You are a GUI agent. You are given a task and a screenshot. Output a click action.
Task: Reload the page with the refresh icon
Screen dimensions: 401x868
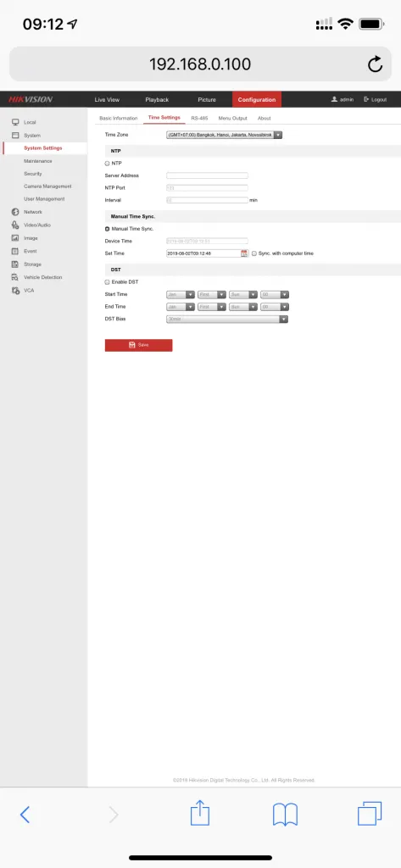(x=375, y=64)
